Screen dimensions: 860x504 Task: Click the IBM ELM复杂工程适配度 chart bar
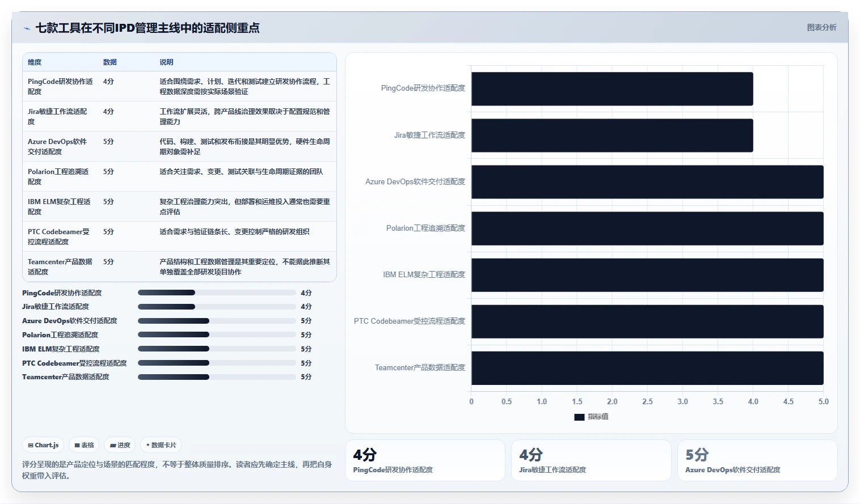coord(647,275)
